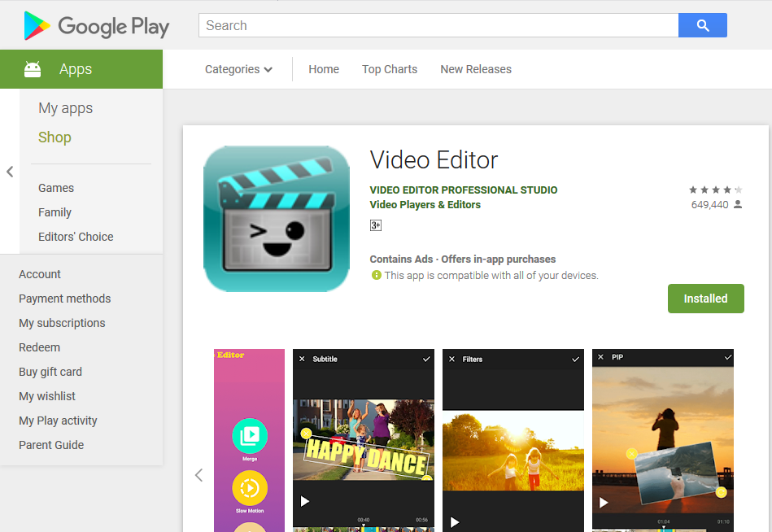This screenshot has width=772, height=532.
Task: Open the PIP screenshot thumbnail
Action: coord(663,440)
